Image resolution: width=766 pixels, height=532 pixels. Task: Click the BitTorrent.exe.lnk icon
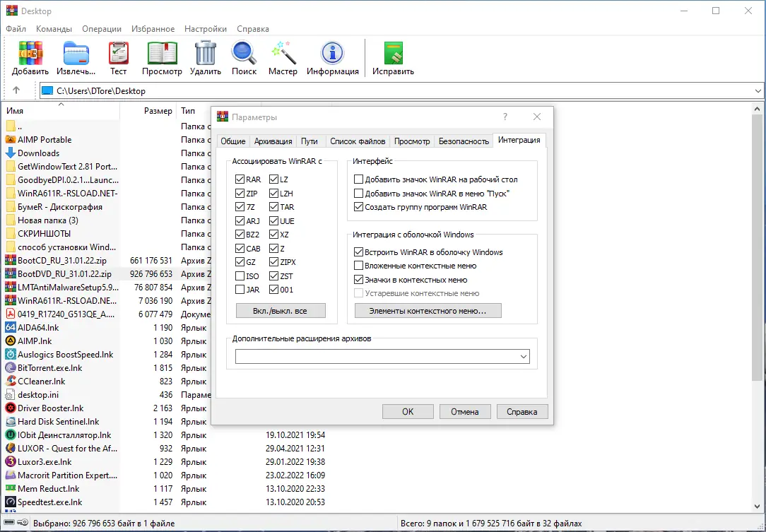(x=11, y=368)
